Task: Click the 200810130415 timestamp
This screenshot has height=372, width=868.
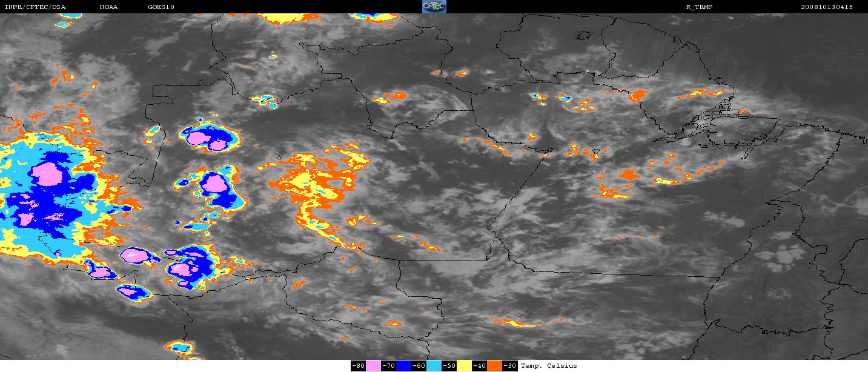Action: click(827, 7)
